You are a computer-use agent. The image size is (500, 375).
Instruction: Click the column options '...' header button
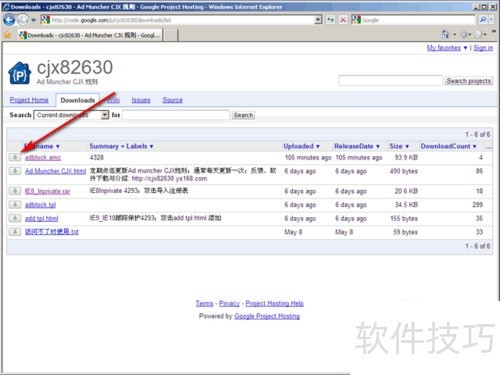click(x=488, y=147)
